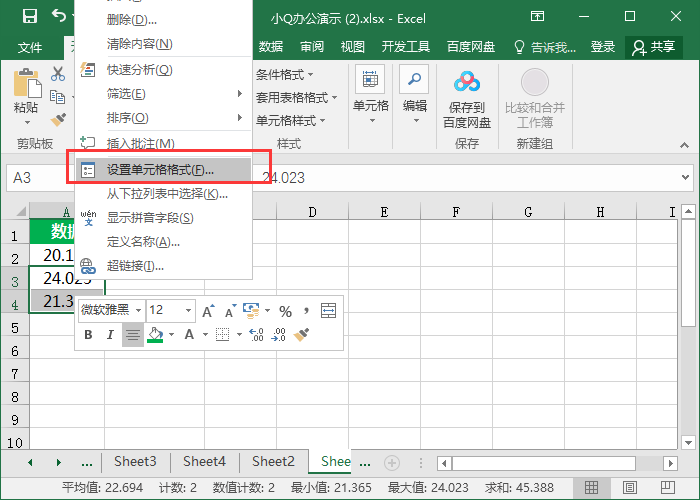Click the 登录 sign-in button
The height and width of the screenshot is (500, 700).
click(x=603, y=47)
